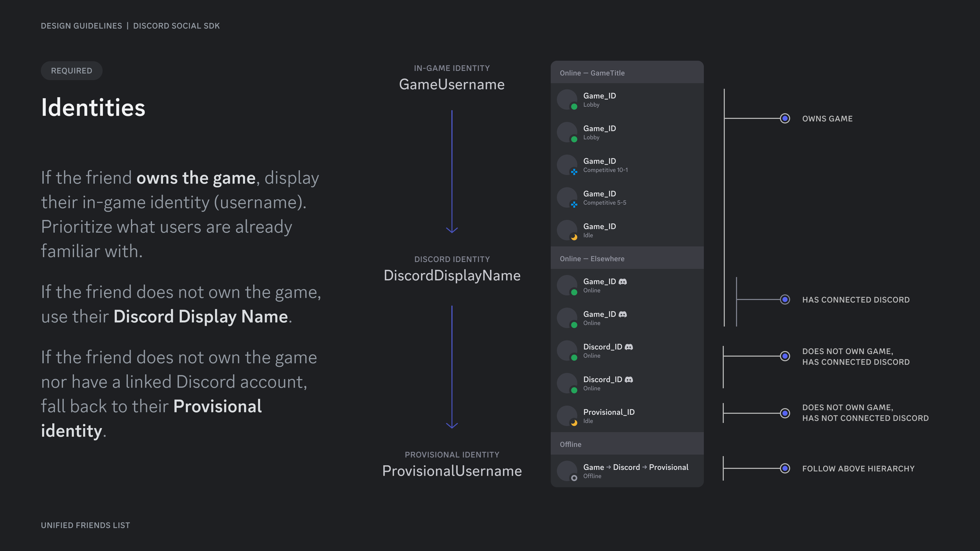Click the DISCORD SOCIAL SDK breadcrumb text
The height and width of the screenshot is (551, 980).
(176, 26)
